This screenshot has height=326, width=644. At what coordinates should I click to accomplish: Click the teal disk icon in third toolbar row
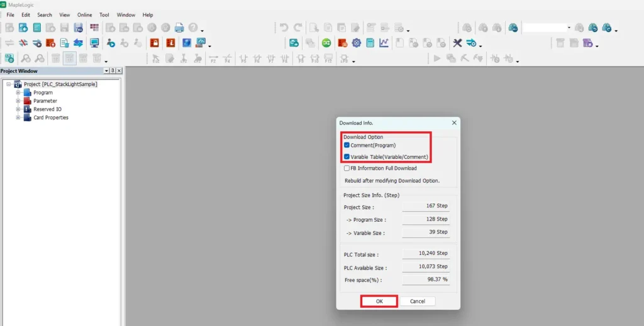9,58
